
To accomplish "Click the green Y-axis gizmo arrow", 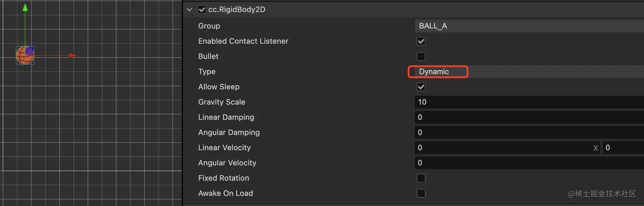I will click(x=25, y=8).
